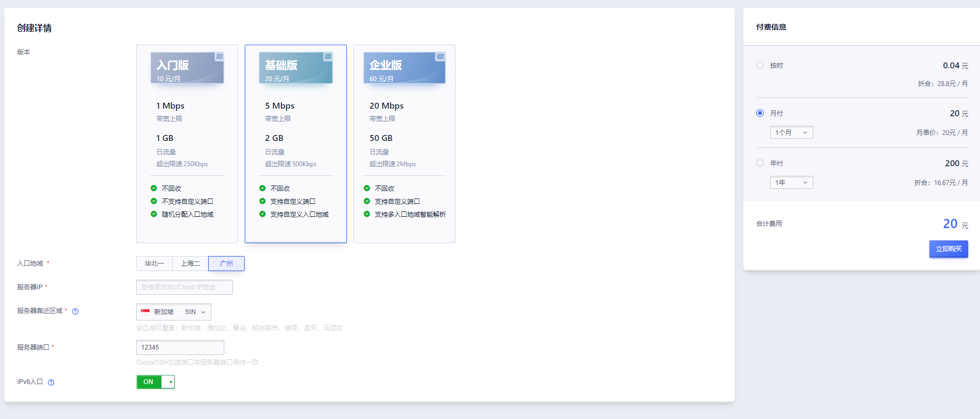Click Singapore flag icon in region selector
This screenshot has height=419, width=980.
click(x=145, y=311)
